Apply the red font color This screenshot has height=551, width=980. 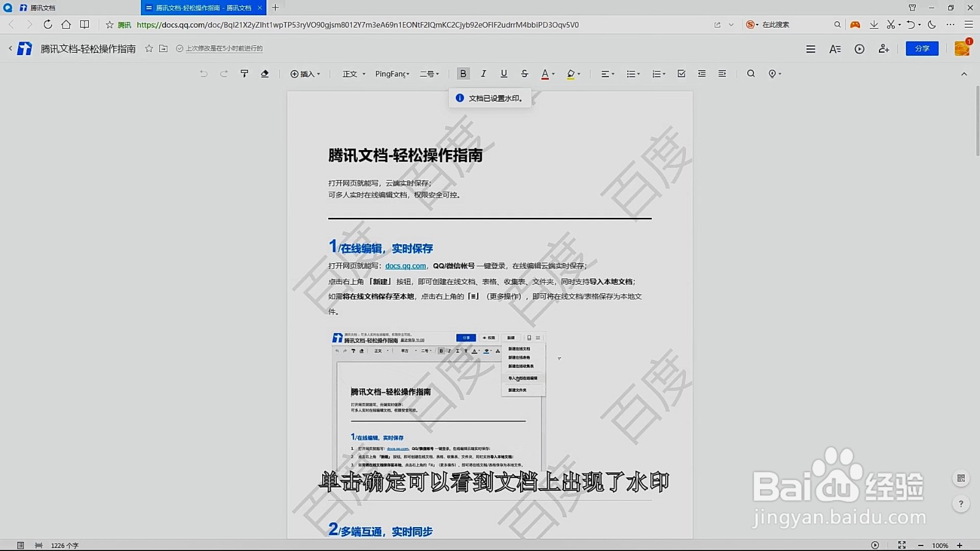[545, 74]
